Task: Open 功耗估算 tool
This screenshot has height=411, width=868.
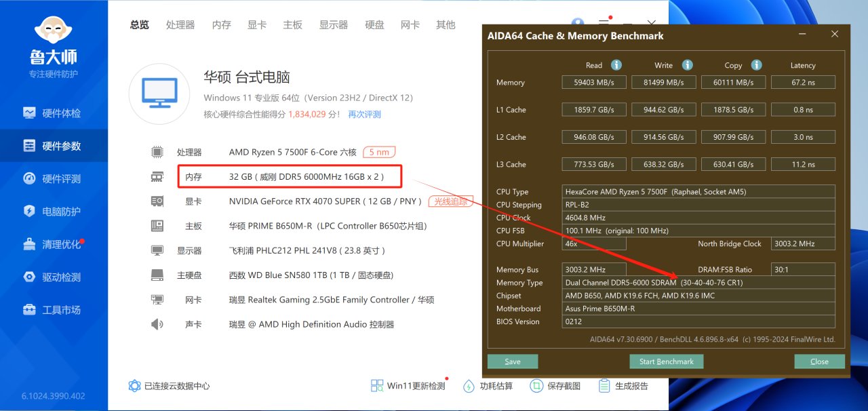Action: 487,386
